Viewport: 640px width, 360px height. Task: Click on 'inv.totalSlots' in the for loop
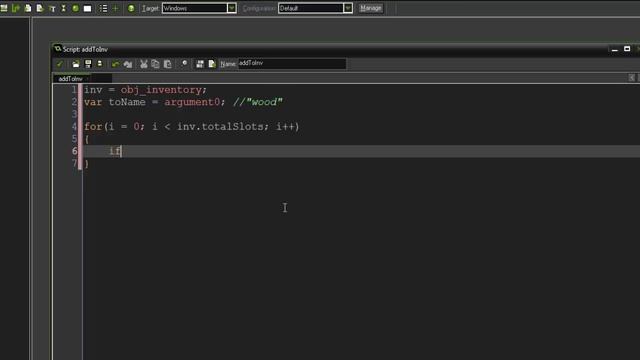pos(220,127)
